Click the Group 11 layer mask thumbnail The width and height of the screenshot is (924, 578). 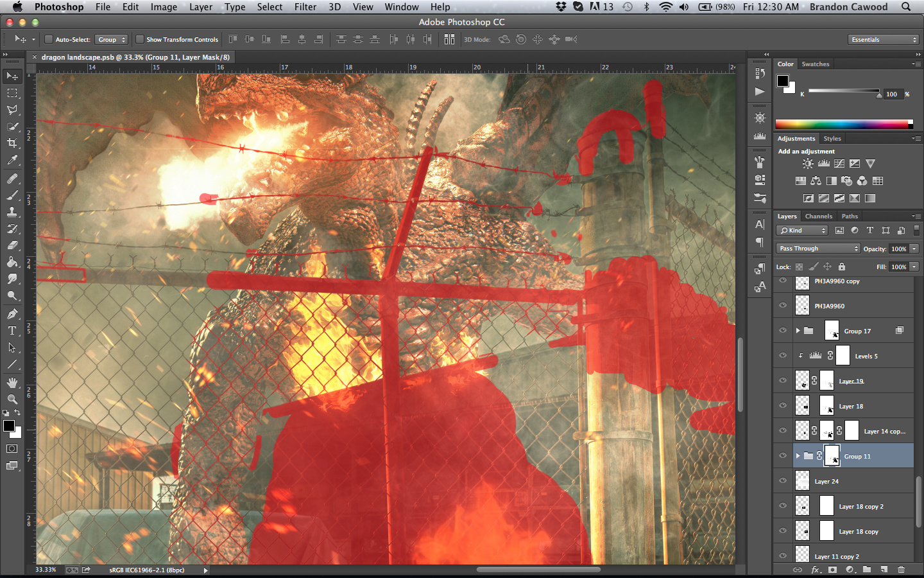832,456
